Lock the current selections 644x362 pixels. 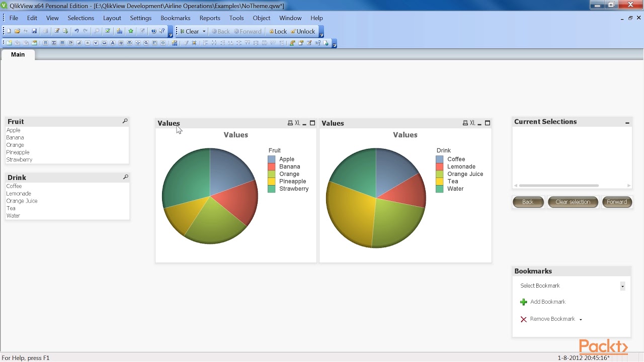coord(278,31)
